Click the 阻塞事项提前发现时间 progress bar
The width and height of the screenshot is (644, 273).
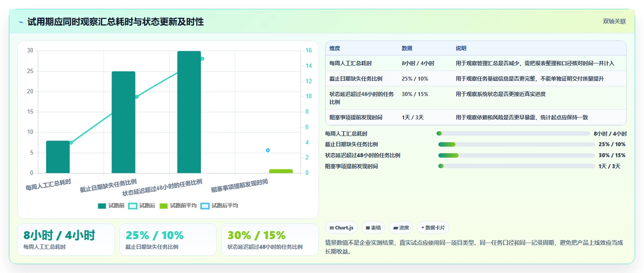[517, 166]
